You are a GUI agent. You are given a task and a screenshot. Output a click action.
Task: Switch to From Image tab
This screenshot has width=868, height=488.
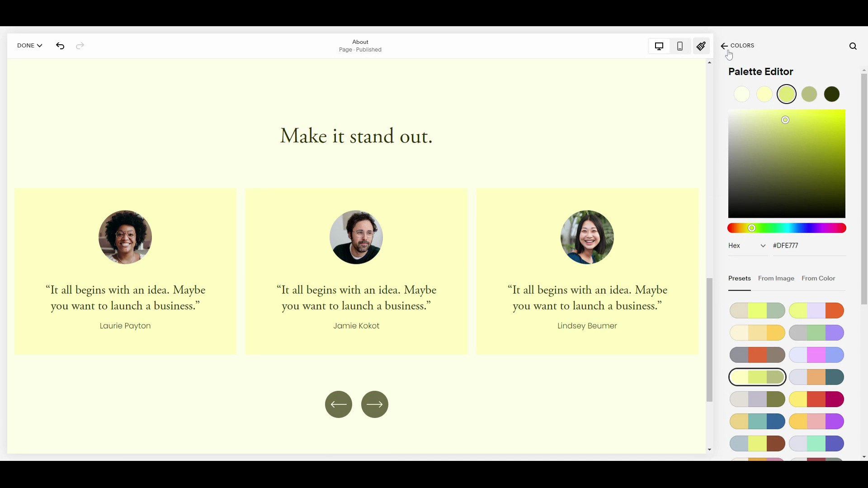point(776,278)
